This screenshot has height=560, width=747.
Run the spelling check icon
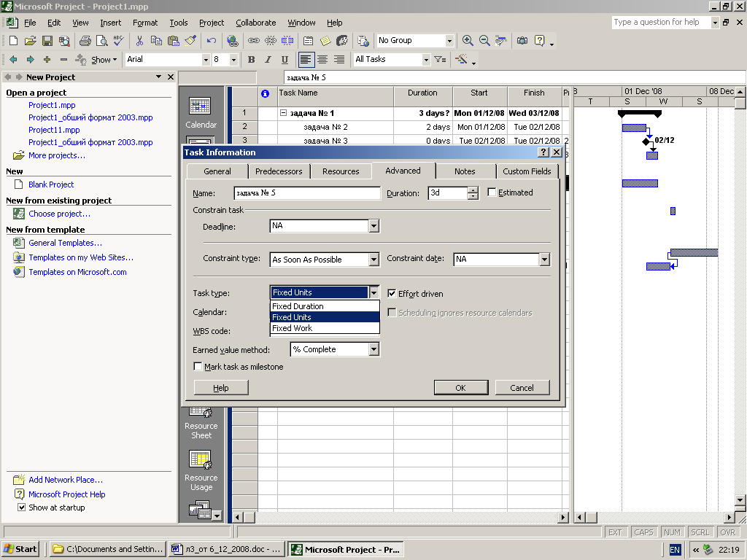coord(119,41)
